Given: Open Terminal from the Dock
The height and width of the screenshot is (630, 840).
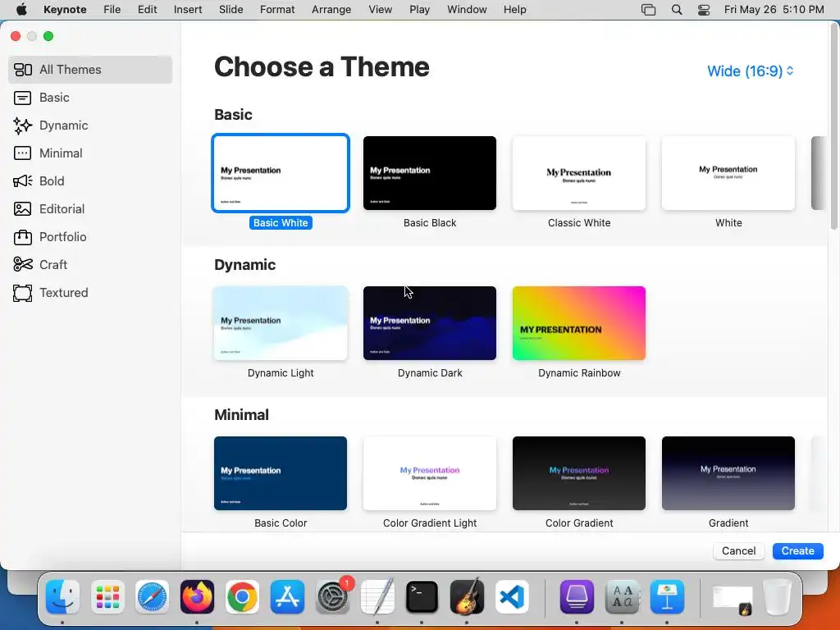Looking at the screenshot, I should tap(422, 597).
